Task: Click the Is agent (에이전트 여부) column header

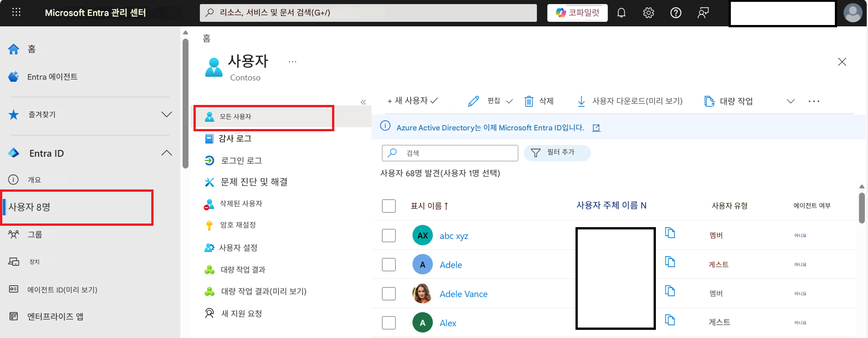Action: coord(812,206)
